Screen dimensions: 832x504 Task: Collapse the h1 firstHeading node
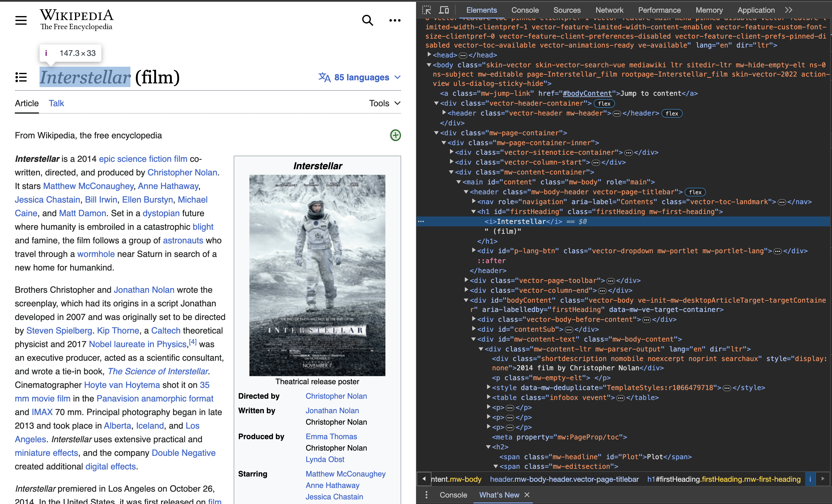point(473,212)
